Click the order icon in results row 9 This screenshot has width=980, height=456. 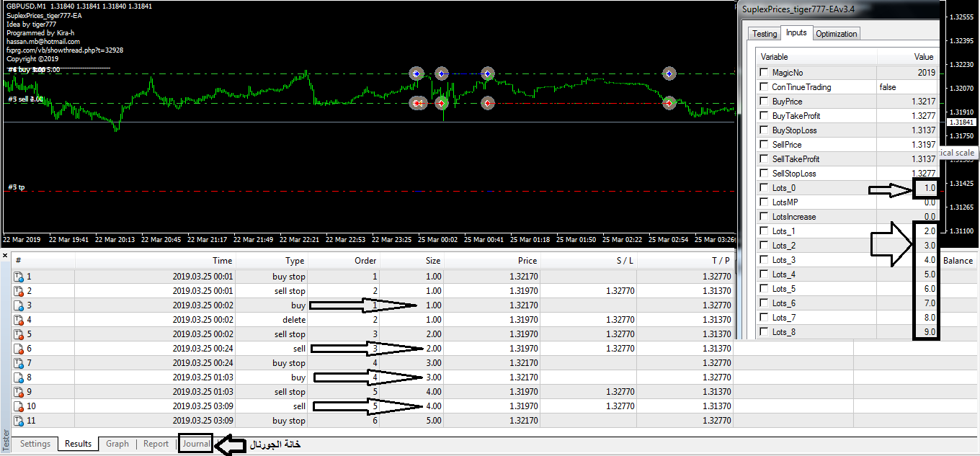pos(19,392)
